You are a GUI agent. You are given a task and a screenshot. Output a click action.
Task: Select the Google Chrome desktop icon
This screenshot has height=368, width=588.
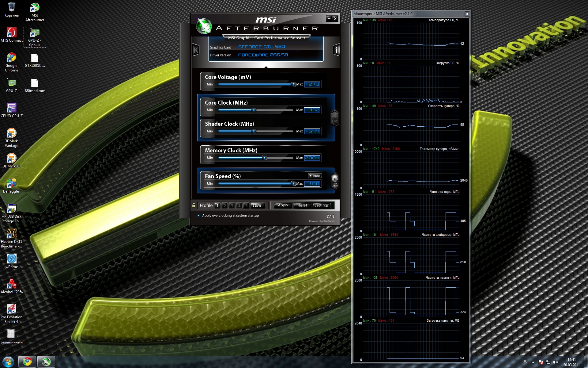pyautogui.click(x=12, y=62)
